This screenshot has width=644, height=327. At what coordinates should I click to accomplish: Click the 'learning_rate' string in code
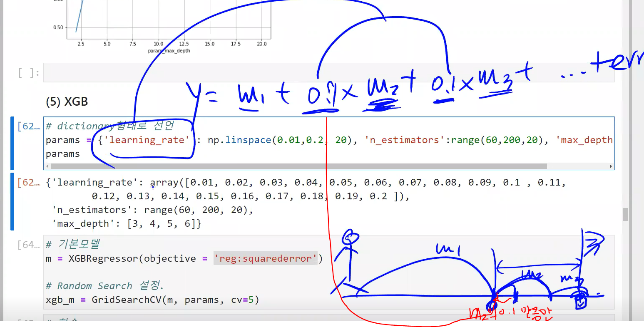tap(147, 140)
